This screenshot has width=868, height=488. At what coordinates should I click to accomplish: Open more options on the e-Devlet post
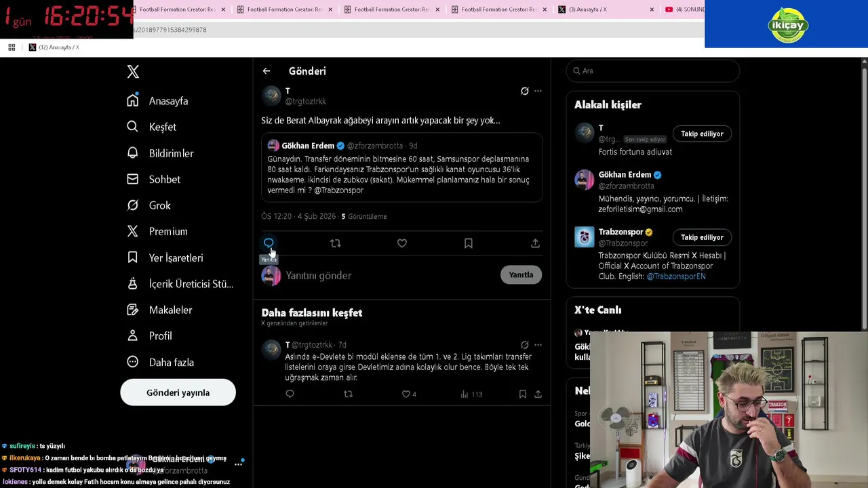click(538, 345)
